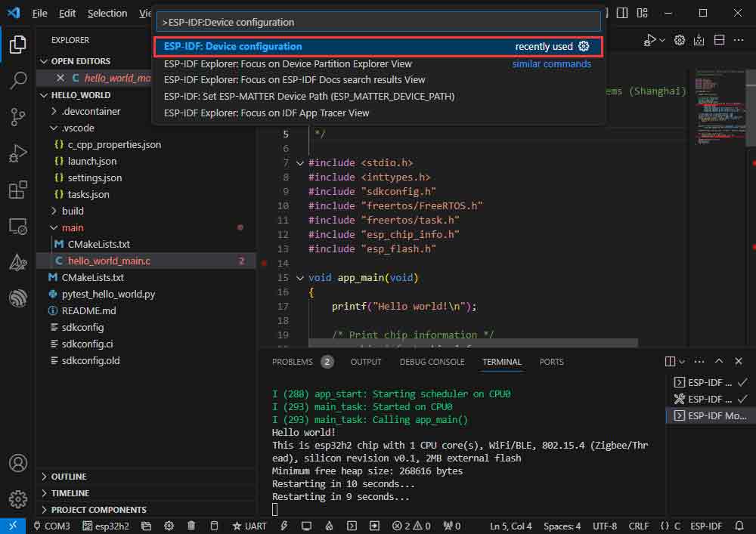756x534 pixels.
Task: Customize layout icon in title bar
Action: [642, 13]
